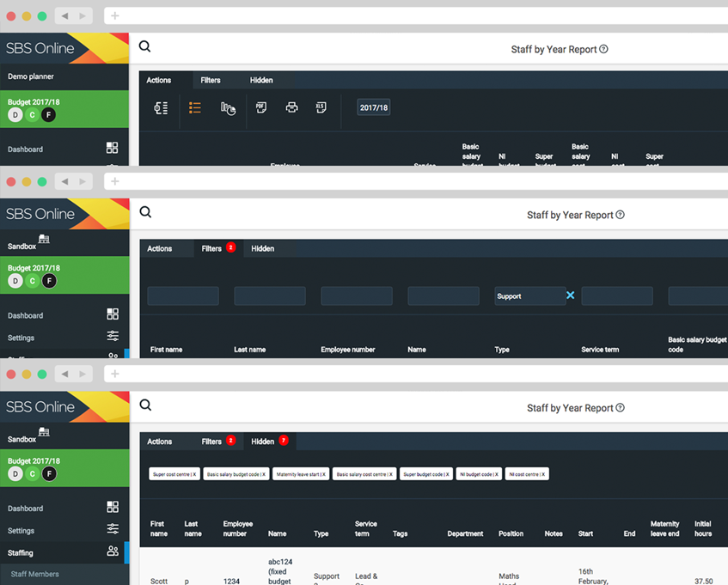Viewport: 728px width, 585px height.
Task: Unhide the Super cost centre column chip
Action: pos(174,474)
